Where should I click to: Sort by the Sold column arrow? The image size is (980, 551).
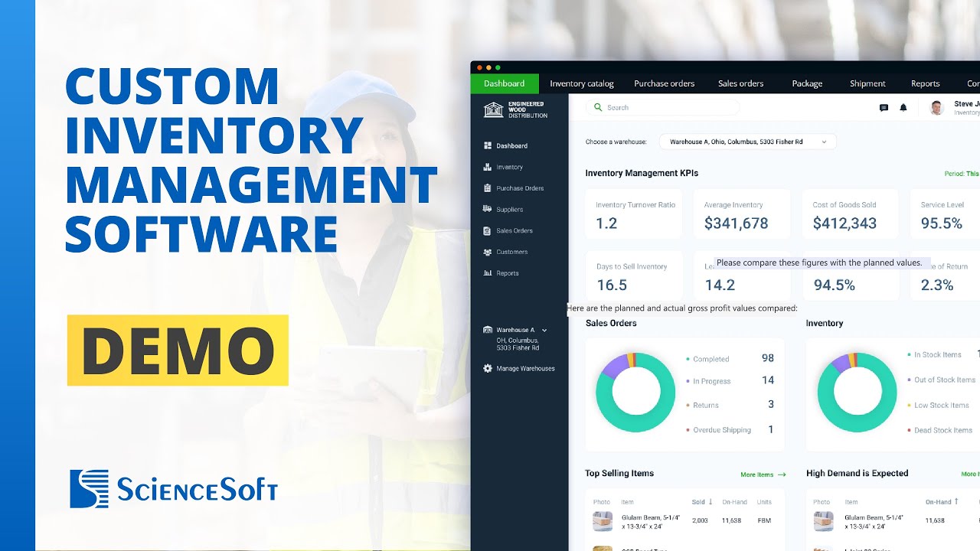coord(710,502)
